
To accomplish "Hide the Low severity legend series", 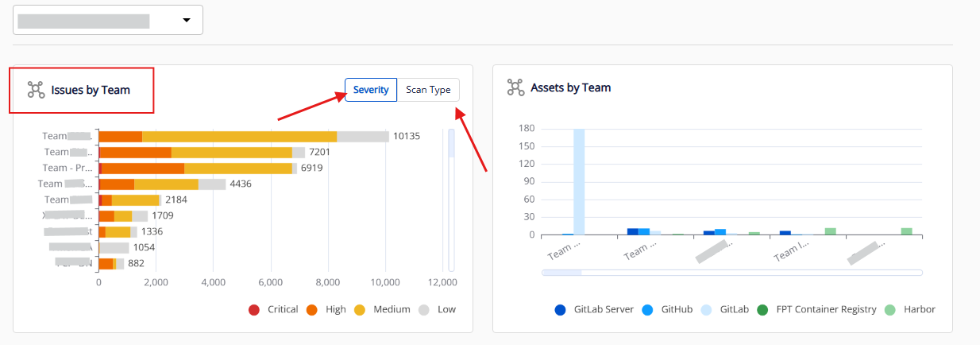I will coord(424,309).
